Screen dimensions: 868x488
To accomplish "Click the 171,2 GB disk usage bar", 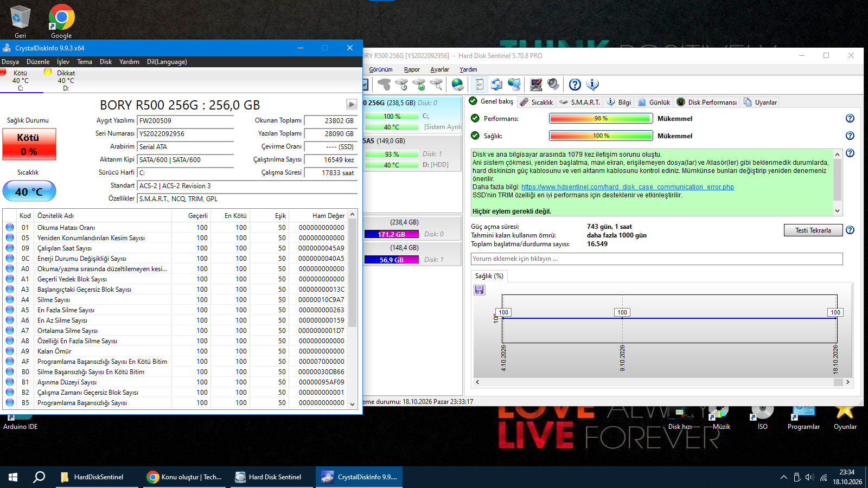I will click(391, 234).
